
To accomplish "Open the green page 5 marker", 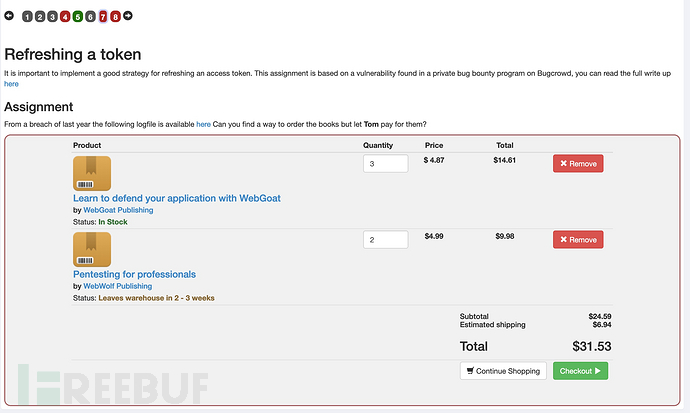I will coord(78,16).
